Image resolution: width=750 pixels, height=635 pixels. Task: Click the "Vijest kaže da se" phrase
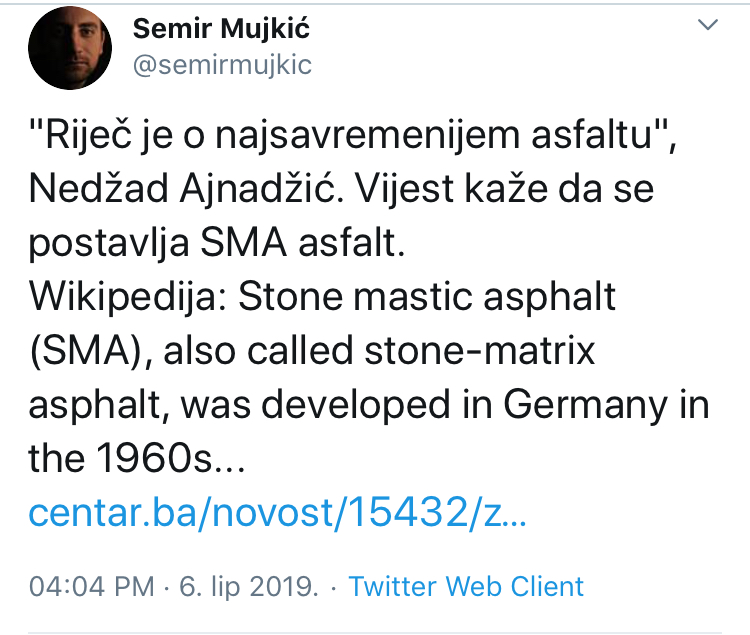coord(504,188)
